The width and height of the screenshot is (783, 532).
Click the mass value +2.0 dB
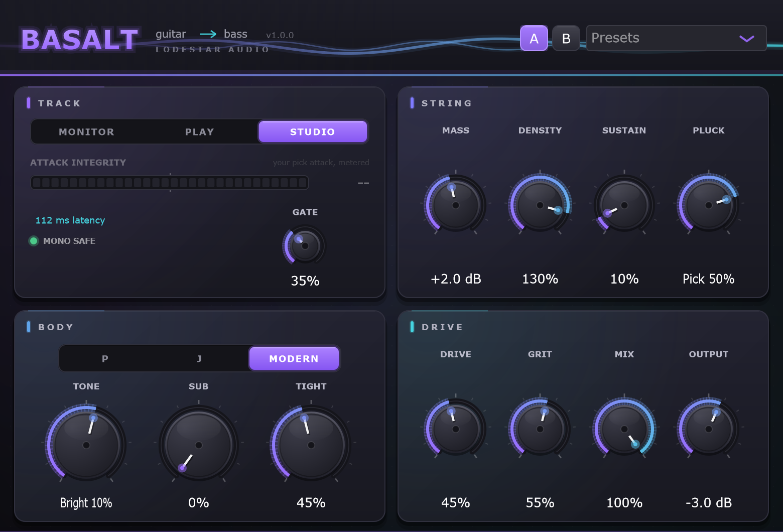point(456,279)
